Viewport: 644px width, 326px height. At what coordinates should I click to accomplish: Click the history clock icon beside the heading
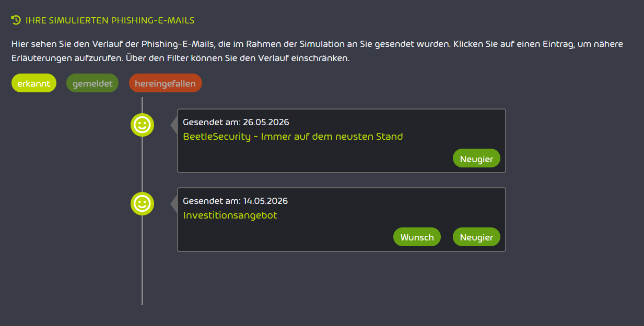[16, 20]
